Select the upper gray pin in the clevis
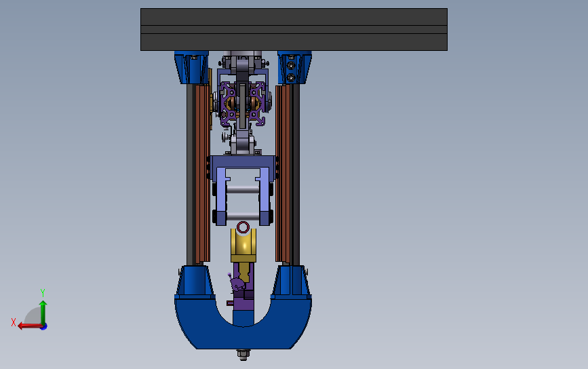This screenshot has height=369, width=588. point(243,189)
